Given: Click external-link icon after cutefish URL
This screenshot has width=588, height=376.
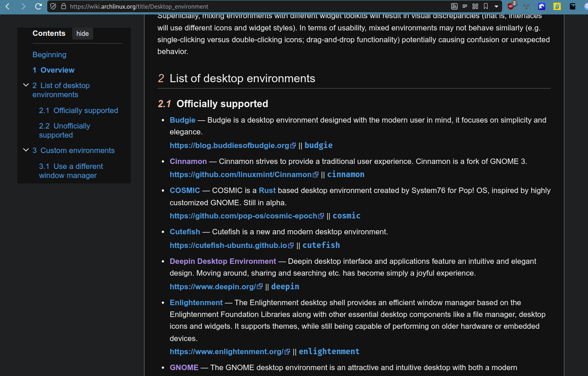Looking at the screenshot, I should [x=291, y=246].
